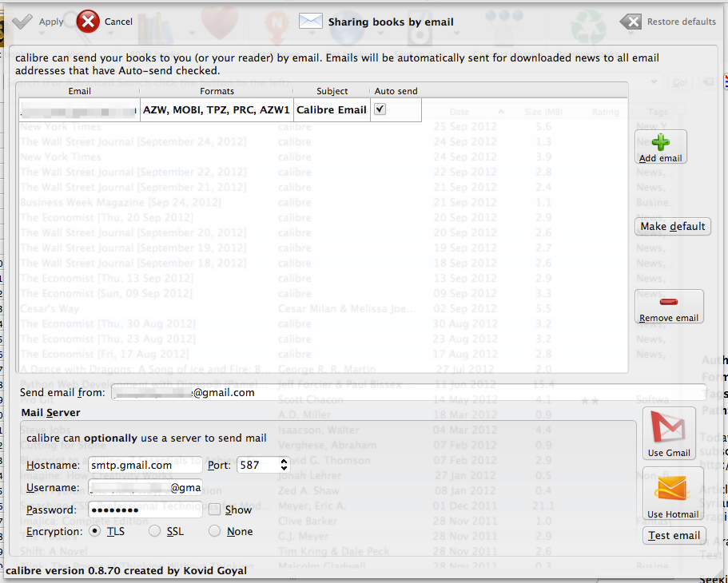Click Restore defaults button
Viewport: 728px width, 583px height.
pos(667,22)
